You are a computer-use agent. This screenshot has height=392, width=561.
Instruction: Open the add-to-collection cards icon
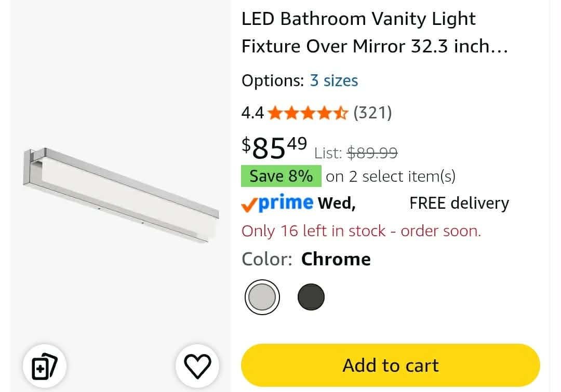pyautogui.click(x=44, y=366)
